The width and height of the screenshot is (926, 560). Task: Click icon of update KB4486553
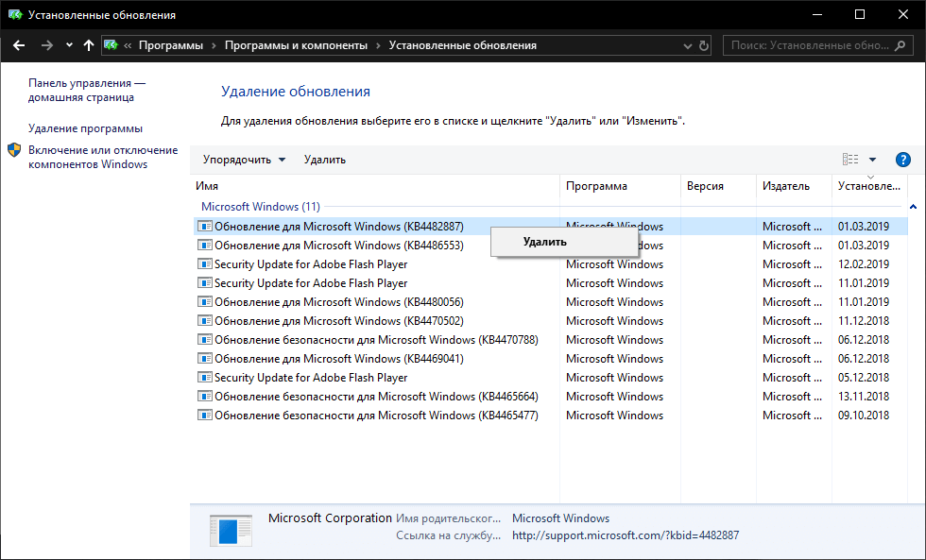coord(204,246)
